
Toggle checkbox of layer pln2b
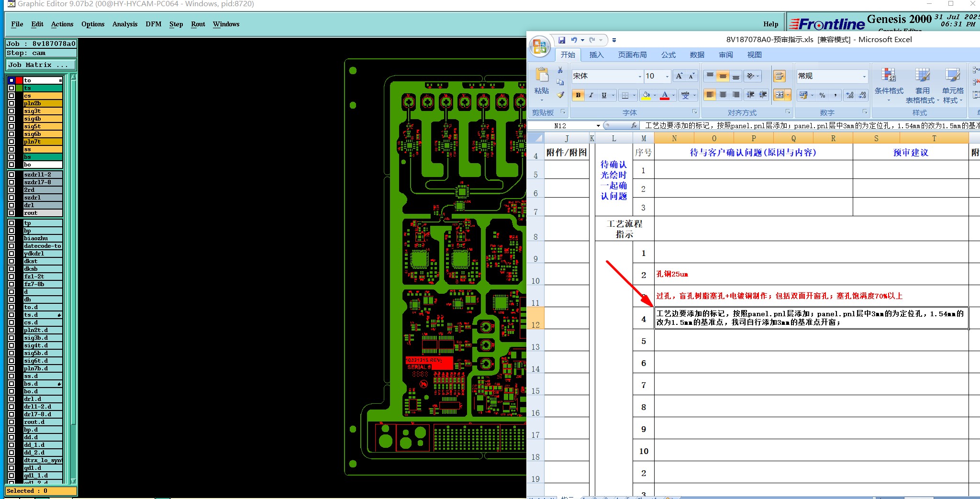[x=11, y=103]
